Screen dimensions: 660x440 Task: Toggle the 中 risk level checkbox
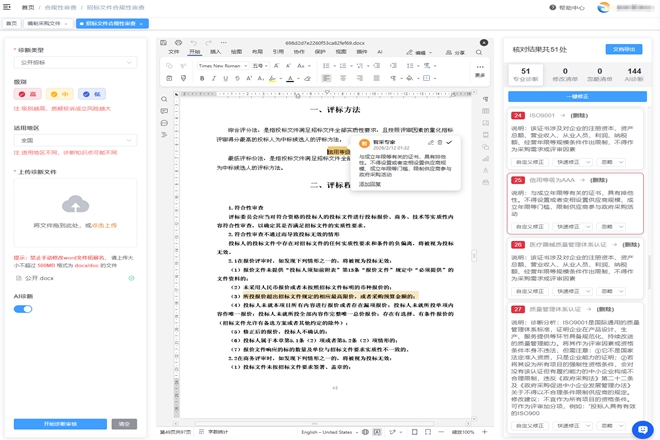[59, 94]
